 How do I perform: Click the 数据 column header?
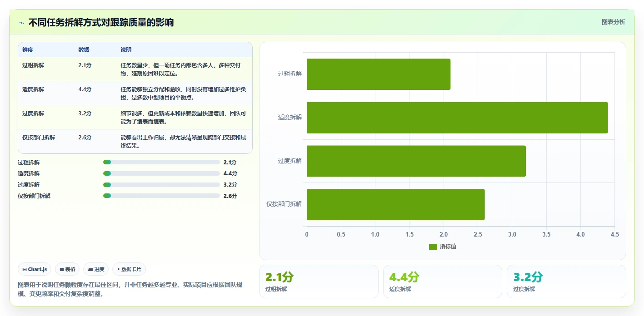point(84,50)
